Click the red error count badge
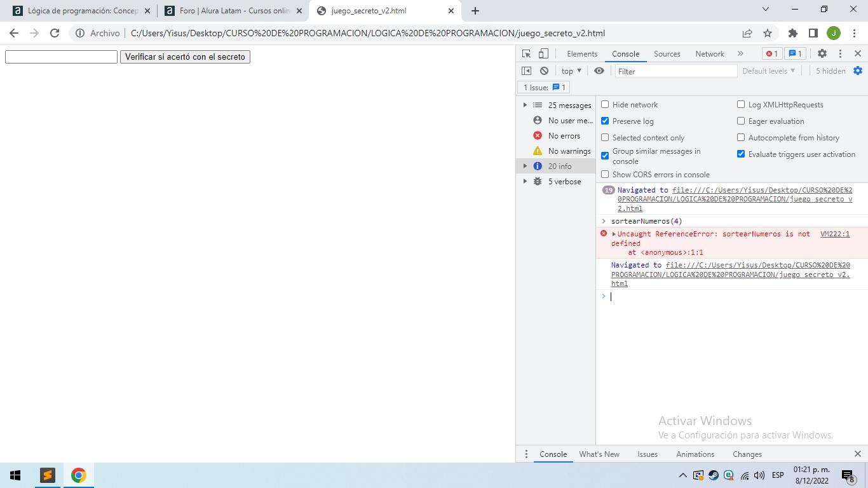The width and height of the screenshot is (868, 488). [771, 54]
